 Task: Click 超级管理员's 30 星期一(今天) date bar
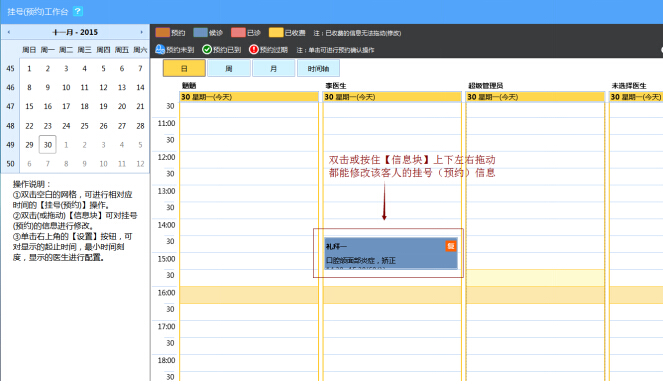coord(535,97)
